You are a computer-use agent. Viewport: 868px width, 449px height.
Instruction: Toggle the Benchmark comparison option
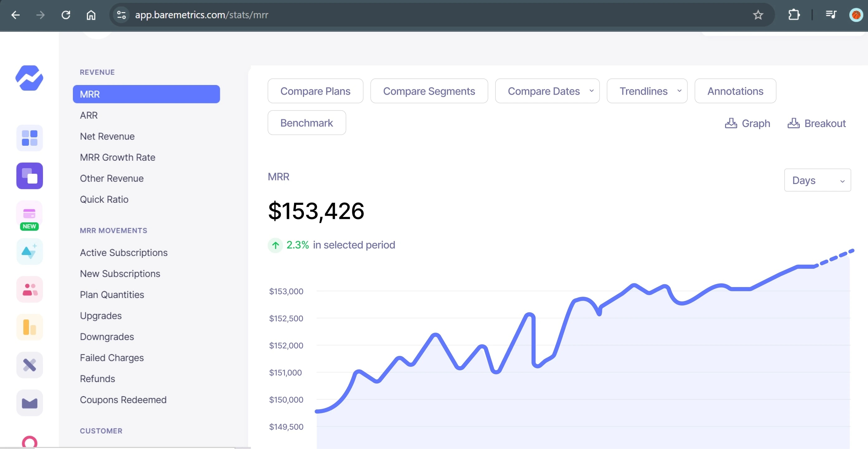pyautogui.click(x=307, y=123)
